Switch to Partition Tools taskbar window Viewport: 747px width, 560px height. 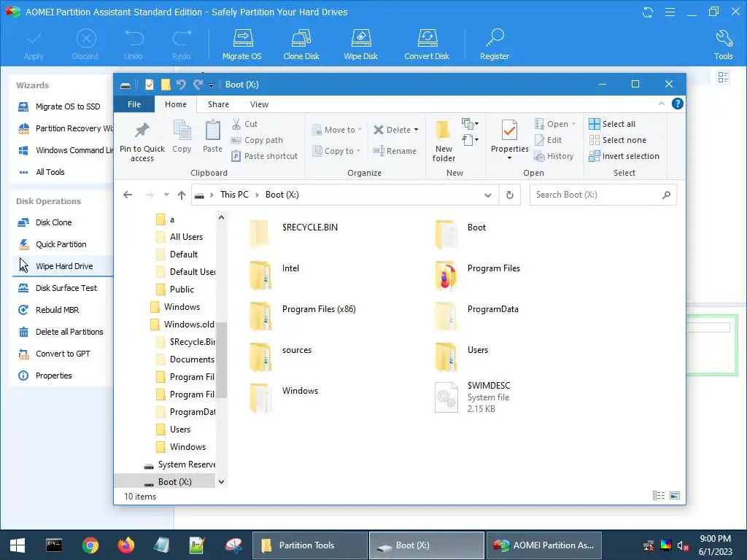pyautogui.click(x=309, y=545)
